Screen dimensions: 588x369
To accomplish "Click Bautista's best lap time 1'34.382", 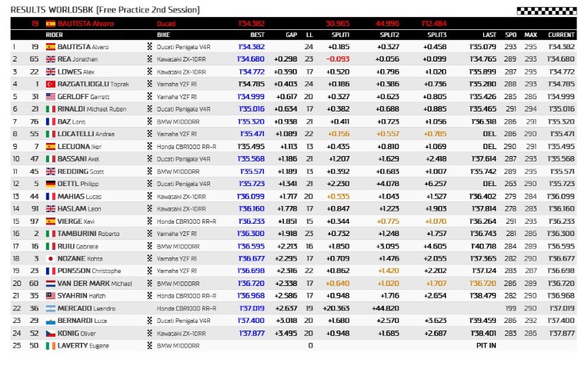I will (251, 47).
